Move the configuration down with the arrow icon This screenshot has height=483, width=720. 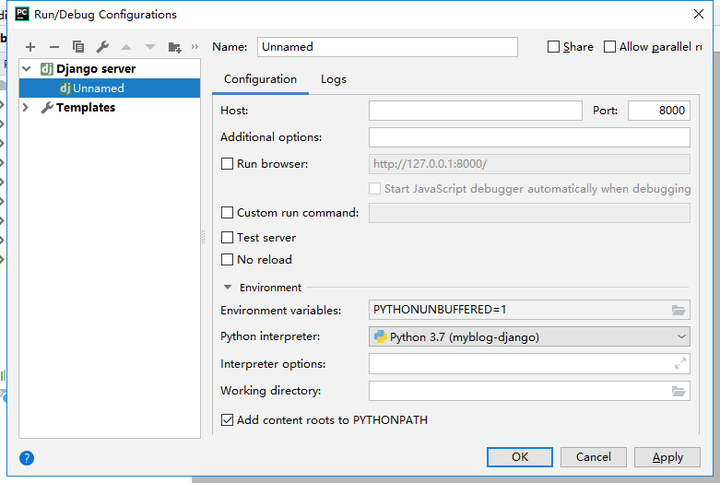coord(150,47)
